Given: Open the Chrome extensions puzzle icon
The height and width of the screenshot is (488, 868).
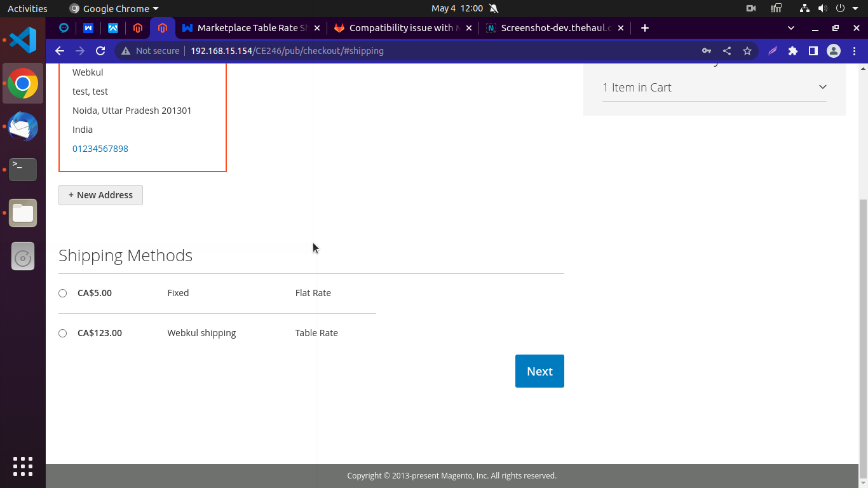Looking at the screenshot, I should (792, 51).
